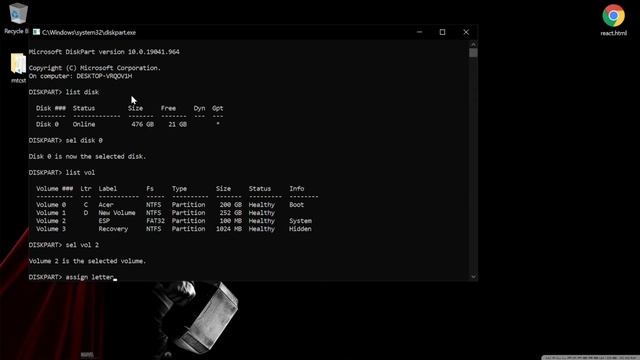Click the console vertical scrollbar thumb
The height and width of the screenshot is (360, 640).
point(473,53)
